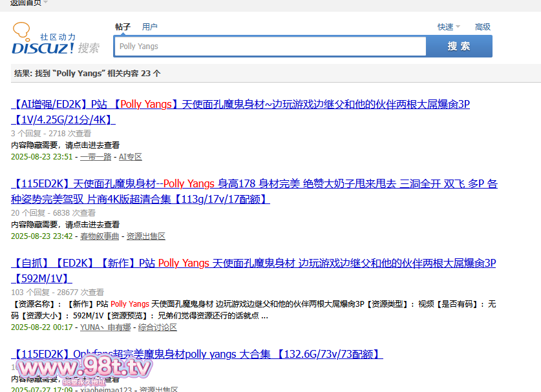Click the 搜索 button

459,46
